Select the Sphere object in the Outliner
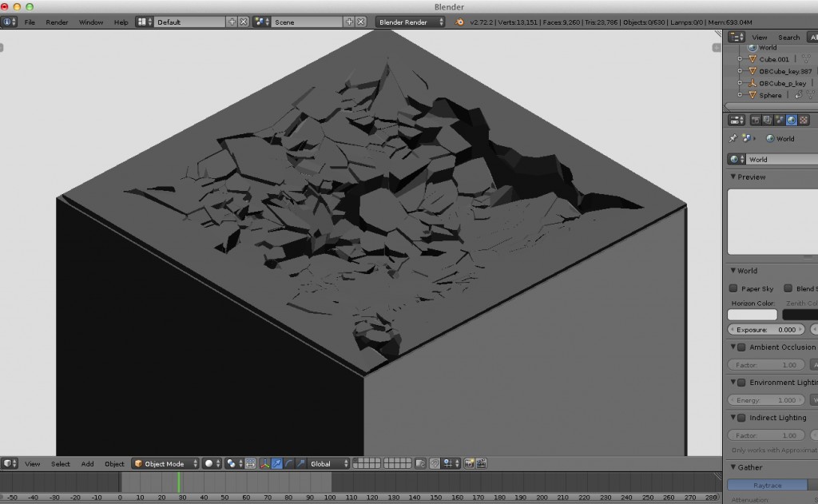This screenshot has height=504, width=818. pos(771,95)
